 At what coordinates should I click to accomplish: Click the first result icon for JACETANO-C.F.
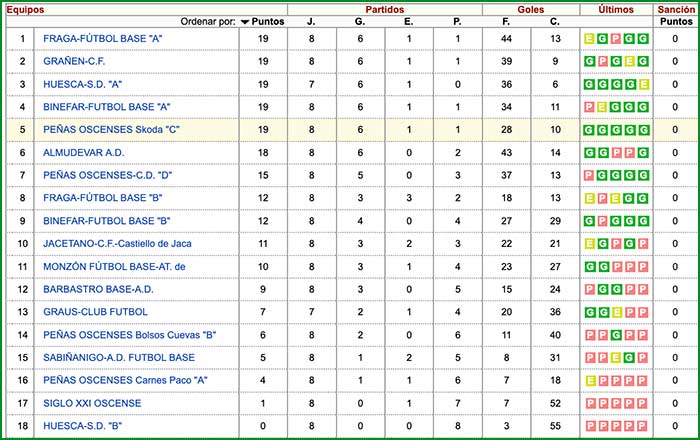[x=589, y=243]
